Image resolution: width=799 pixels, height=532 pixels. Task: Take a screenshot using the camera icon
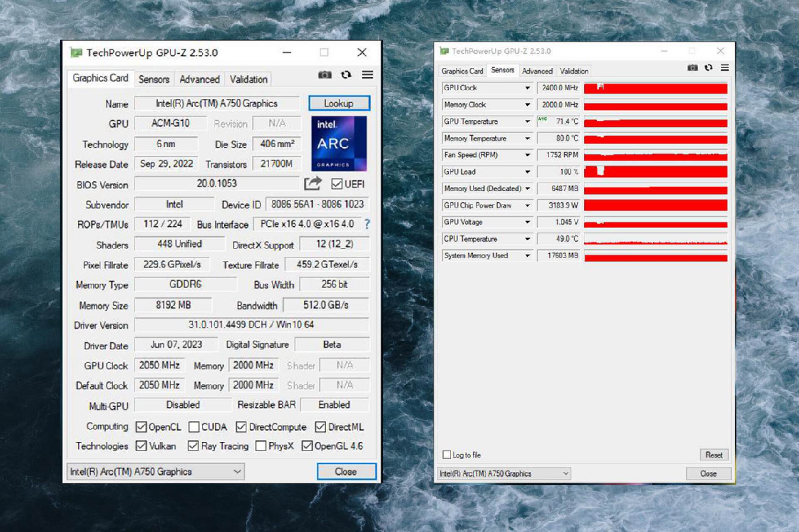pyautogui.click(x=325, y=75)
